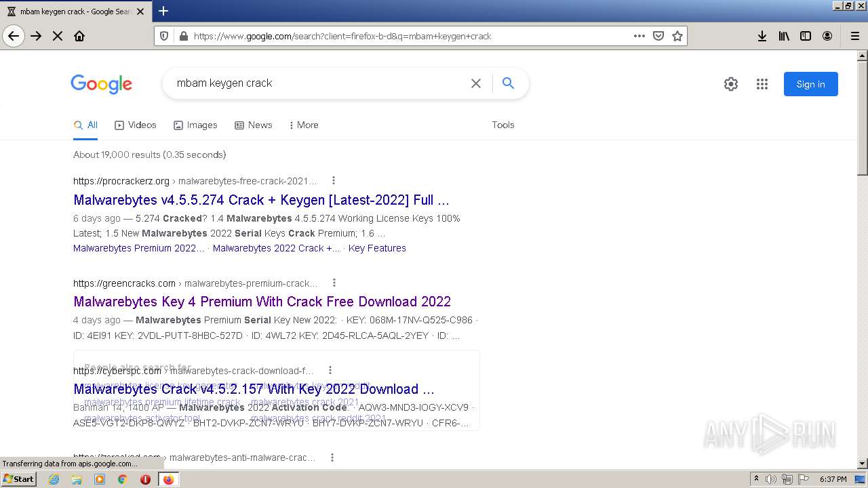Switch to Videos results tab
This screenshot has width=868, height=488.
click(x=136, y=125)
